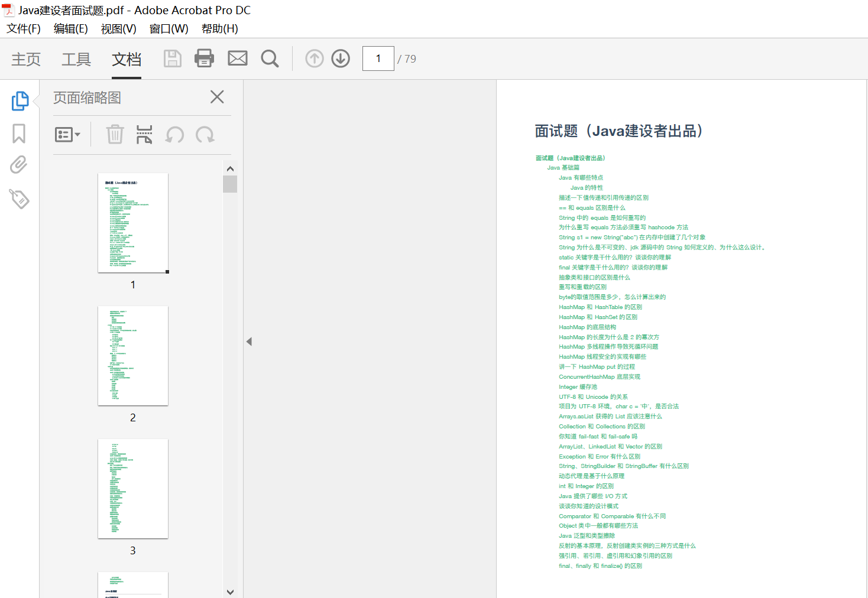The width and height of the screenshot is (868, 598).
Task: Open link '== 和 equals 区别是什么'
Action: pyautogui.click(x=592, y=208)
